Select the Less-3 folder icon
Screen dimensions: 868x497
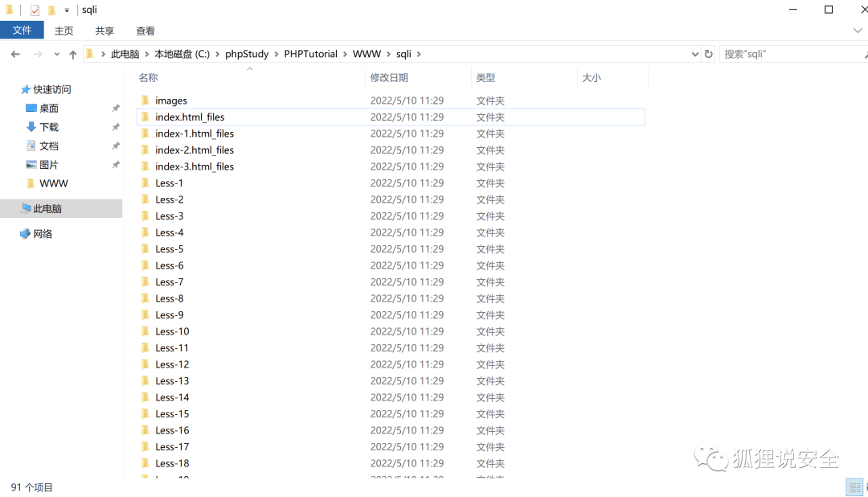[145, 216]
